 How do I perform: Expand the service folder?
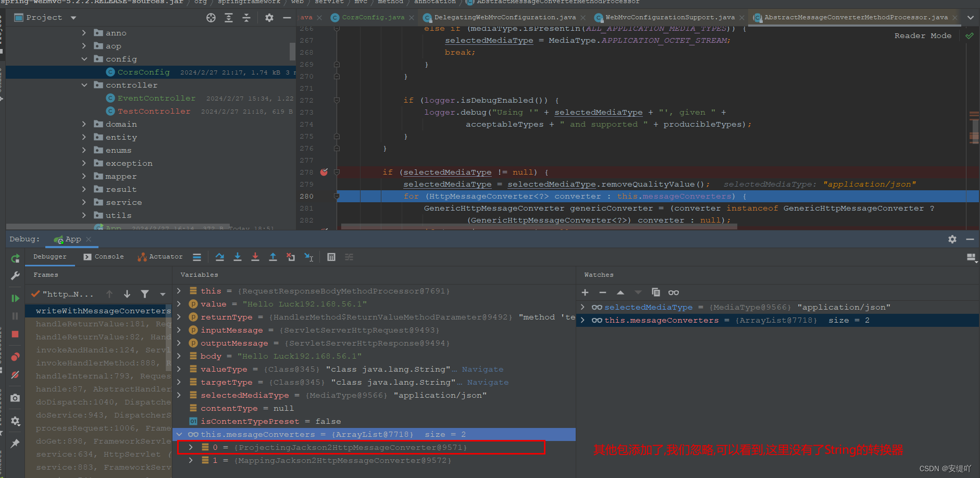84,202
